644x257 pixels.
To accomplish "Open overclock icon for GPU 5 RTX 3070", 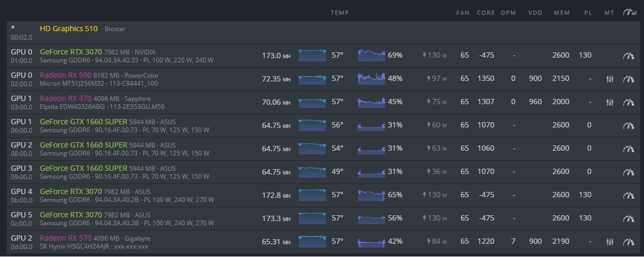I will pyautogui.click(x=628, y=218).
